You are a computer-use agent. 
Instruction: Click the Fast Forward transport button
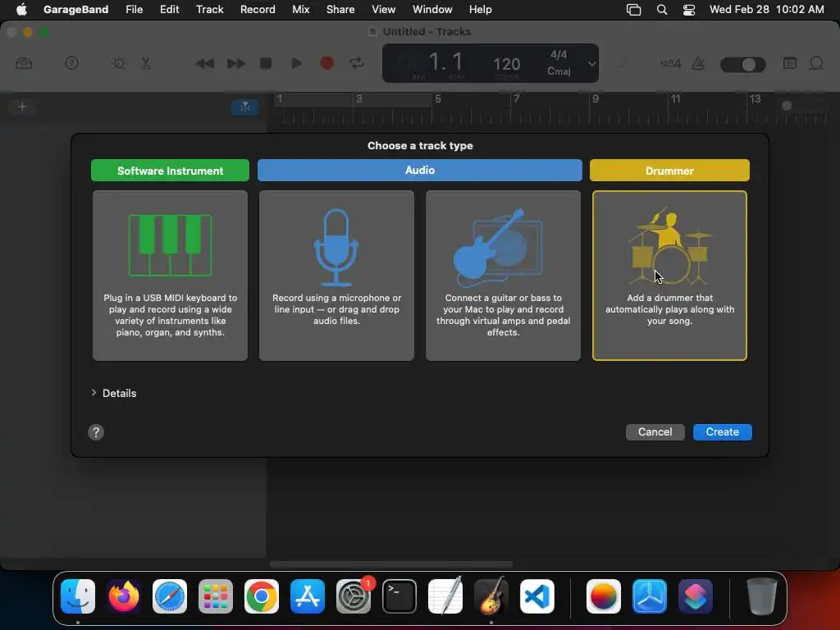click(x=235, y=64)
